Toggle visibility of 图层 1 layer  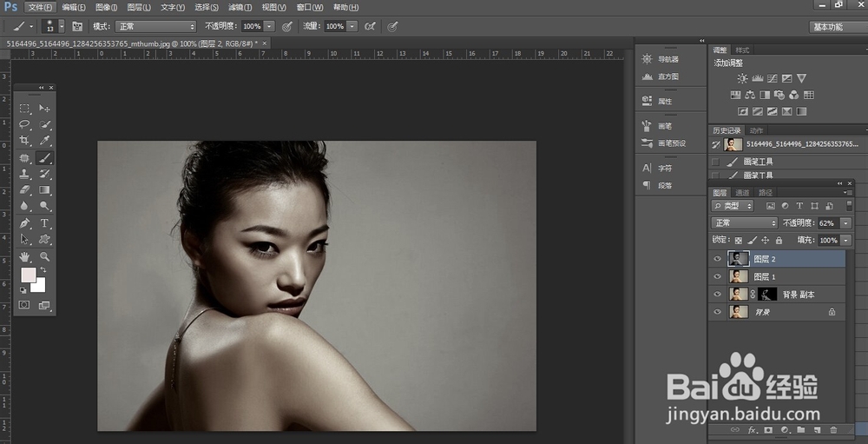click(x=717, y=276)
